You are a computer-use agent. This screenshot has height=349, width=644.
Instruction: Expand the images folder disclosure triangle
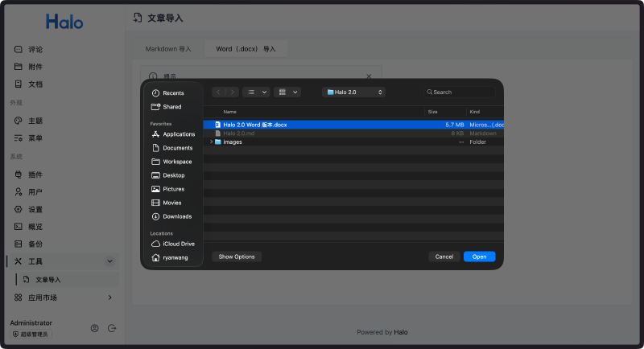pyautogui.click(x=211, y=142)
